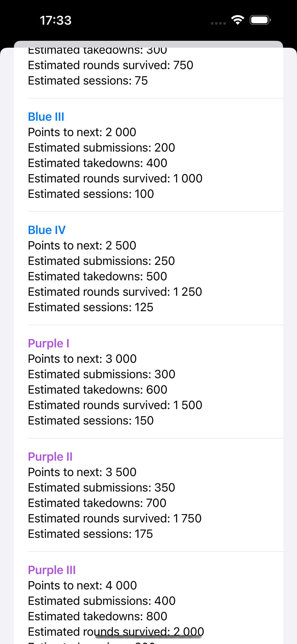
Task: Select the Blue III rank heading
Action: [x=46, y=117]
